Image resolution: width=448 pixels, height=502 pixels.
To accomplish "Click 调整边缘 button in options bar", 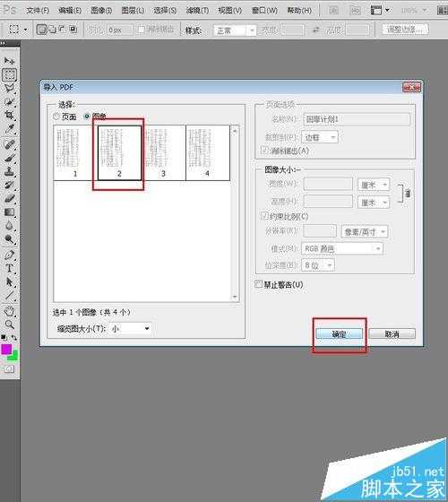I will tap(405, 30).
